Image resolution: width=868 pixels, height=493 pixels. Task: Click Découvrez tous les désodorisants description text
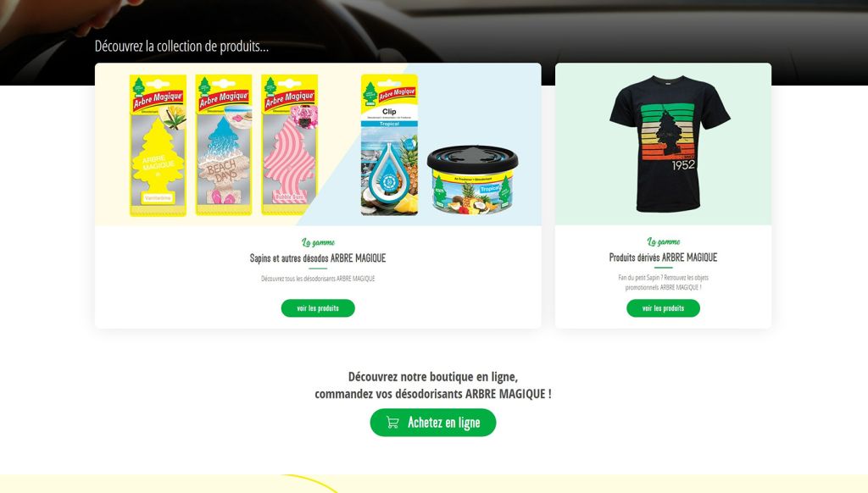(x=318, y=279)
